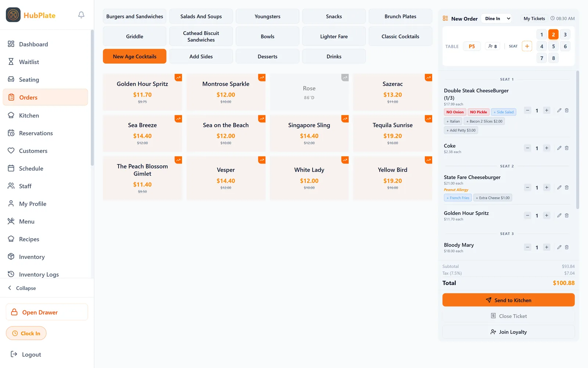Edit the Coke order line
Screen dimensions: 588x368
click(559, 148)
